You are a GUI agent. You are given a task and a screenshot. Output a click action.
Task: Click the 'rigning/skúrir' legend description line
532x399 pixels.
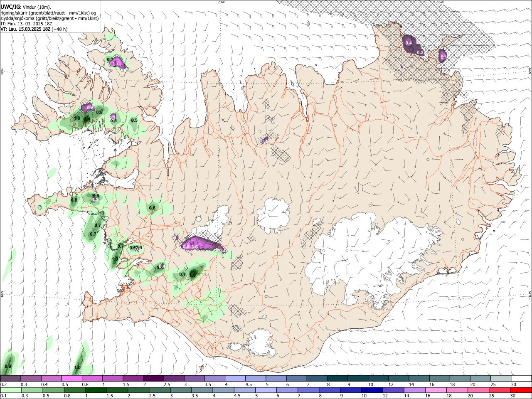point(48,12)
